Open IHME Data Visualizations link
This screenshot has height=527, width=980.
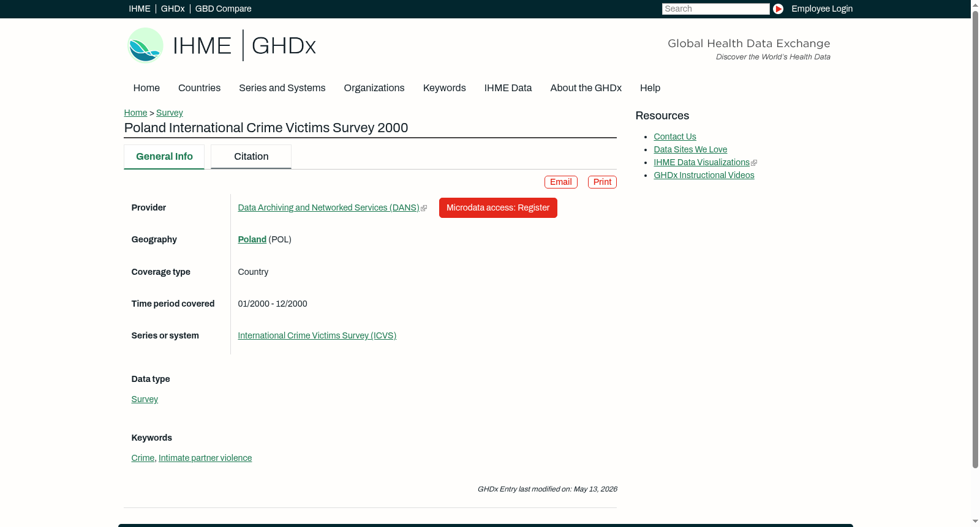tap(701, 163)
